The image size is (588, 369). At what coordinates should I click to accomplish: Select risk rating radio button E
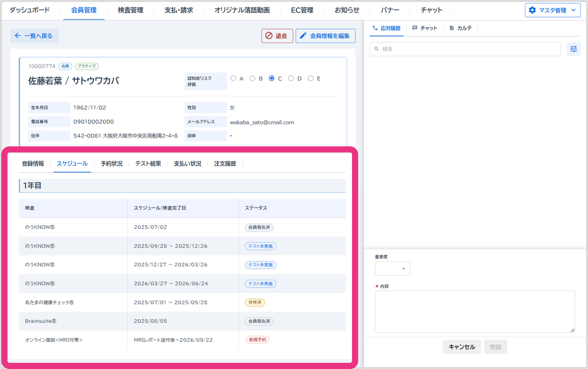[311, 78]
